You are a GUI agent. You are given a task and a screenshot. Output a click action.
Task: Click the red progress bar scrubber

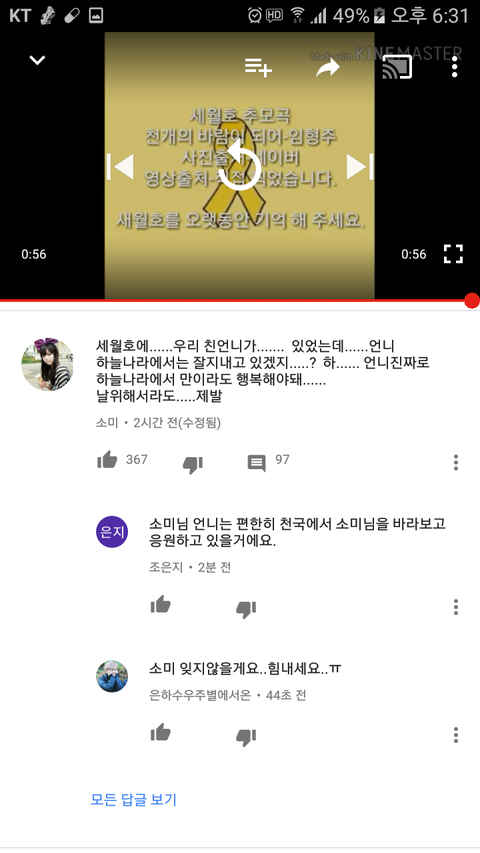[x=472, y=300]
